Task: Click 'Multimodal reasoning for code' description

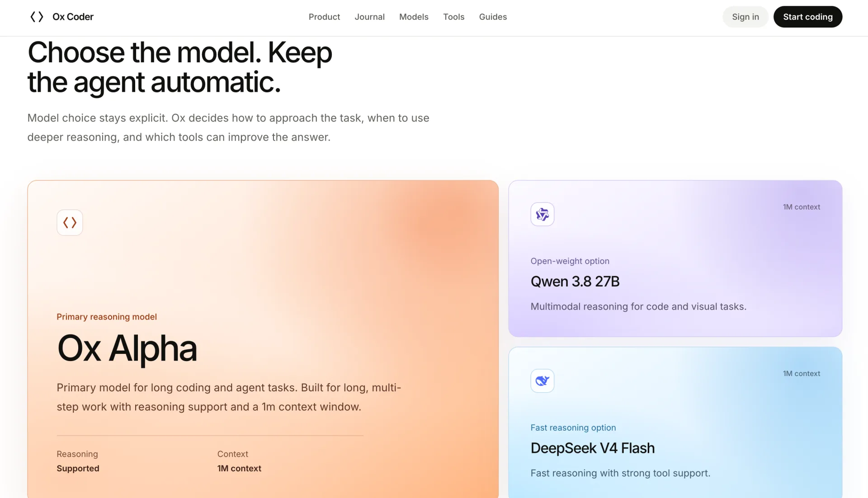Action: 638,306
